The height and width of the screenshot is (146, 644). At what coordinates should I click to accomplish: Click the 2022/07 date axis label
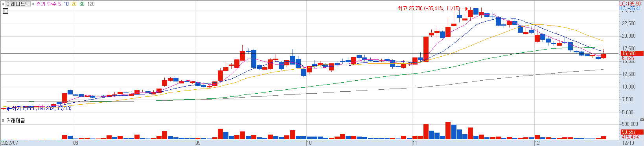point(9,143)
